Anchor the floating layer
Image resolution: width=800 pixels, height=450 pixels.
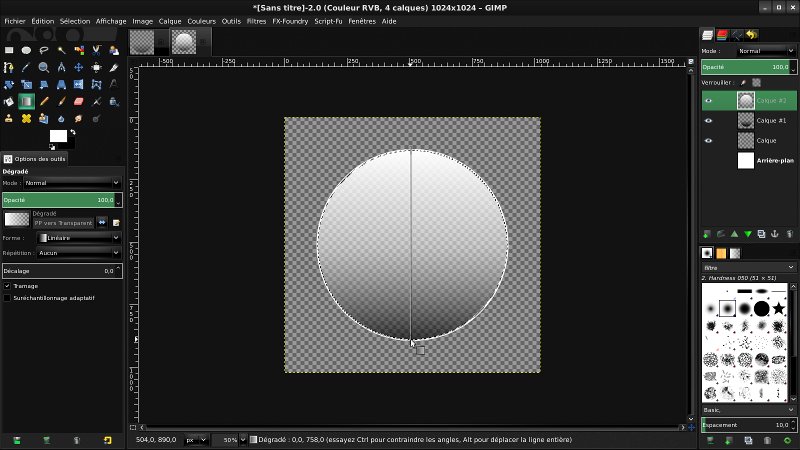click(775, 234)
